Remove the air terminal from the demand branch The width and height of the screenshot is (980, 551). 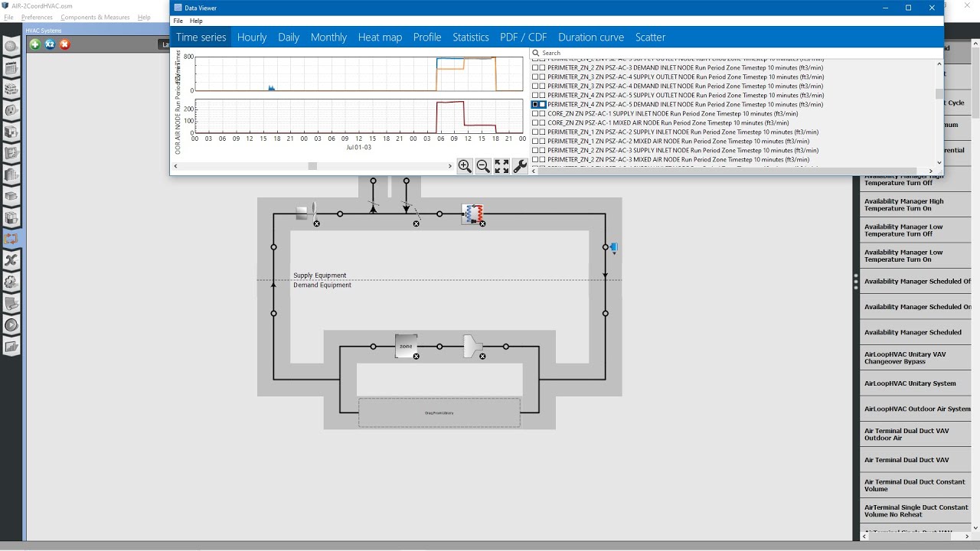(x=482, y=357)
